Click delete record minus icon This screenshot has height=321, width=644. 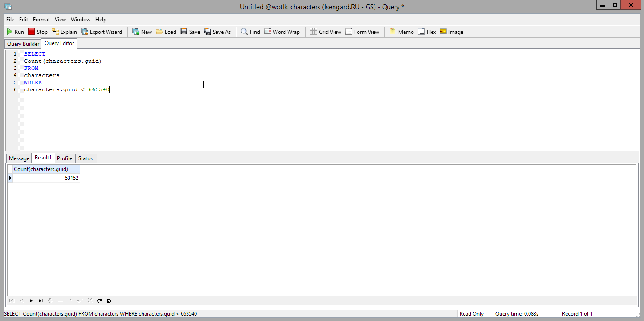point(60,301)
